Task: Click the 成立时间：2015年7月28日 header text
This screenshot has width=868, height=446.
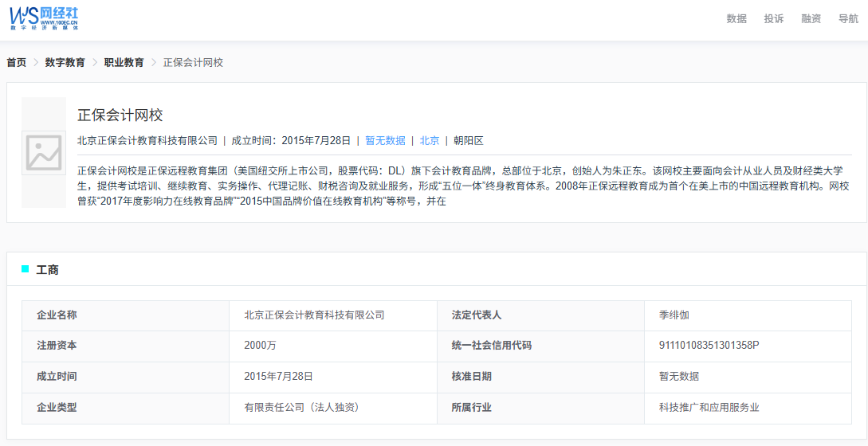Action: coord(291,140)
